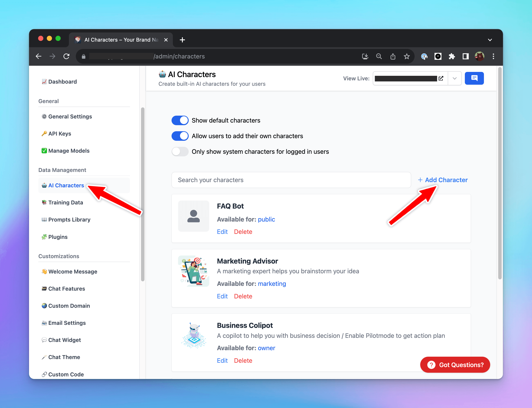Image resolution: width=532 pixels, height=408 pixels.
Task: Open Chat Widget settings
Action: tap(64, 340)
